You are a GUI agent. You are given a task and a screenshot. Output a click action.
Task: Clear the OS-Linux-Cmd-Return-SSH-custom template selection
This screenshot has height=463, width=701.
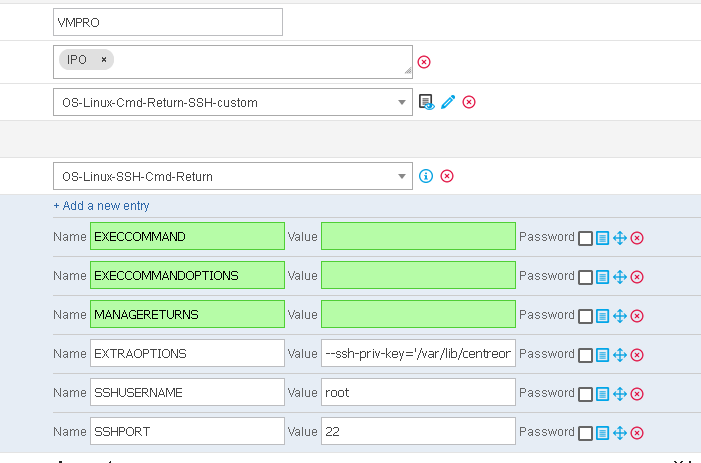point(469,102)
